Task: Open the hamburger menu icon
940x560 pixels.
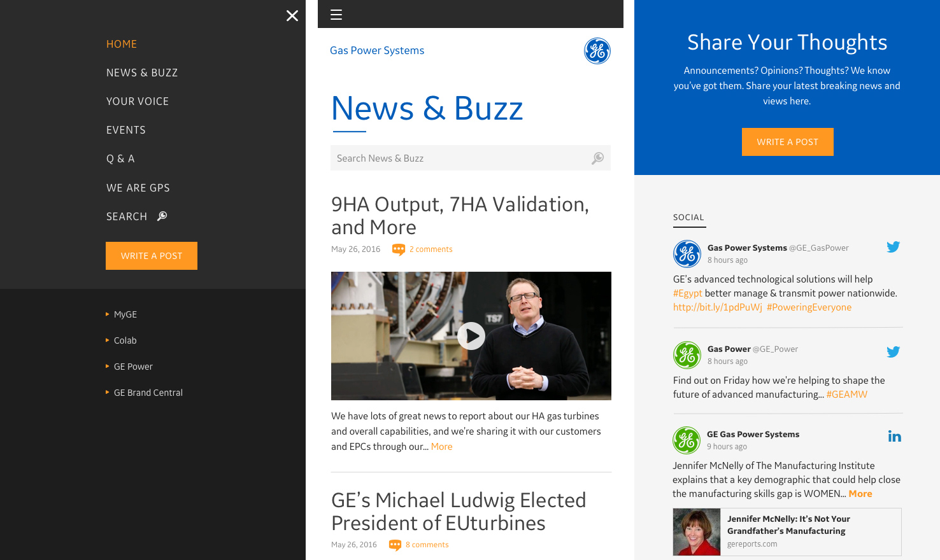Action: click(x=336, y=15)
